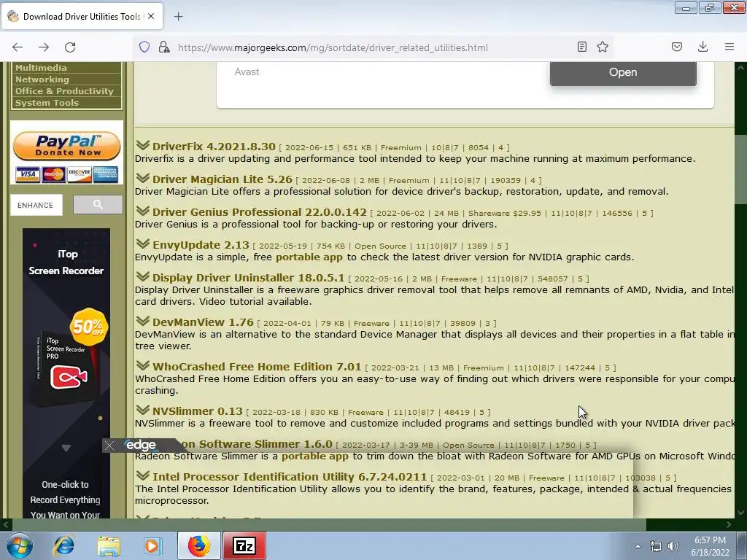Go forward with the forward arrow
The width and height of the screenshot is (747, 560).
click(44, 47)
